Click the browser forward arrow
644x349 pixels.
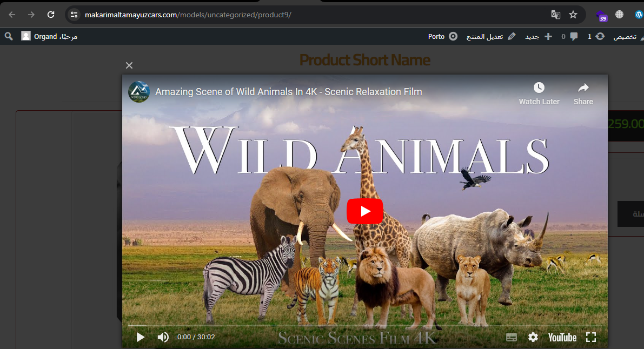coord(31,15)
